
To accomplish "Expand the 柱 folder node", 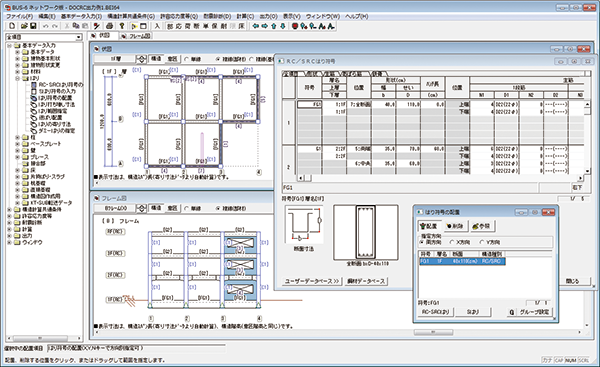I will coord(17,137).
